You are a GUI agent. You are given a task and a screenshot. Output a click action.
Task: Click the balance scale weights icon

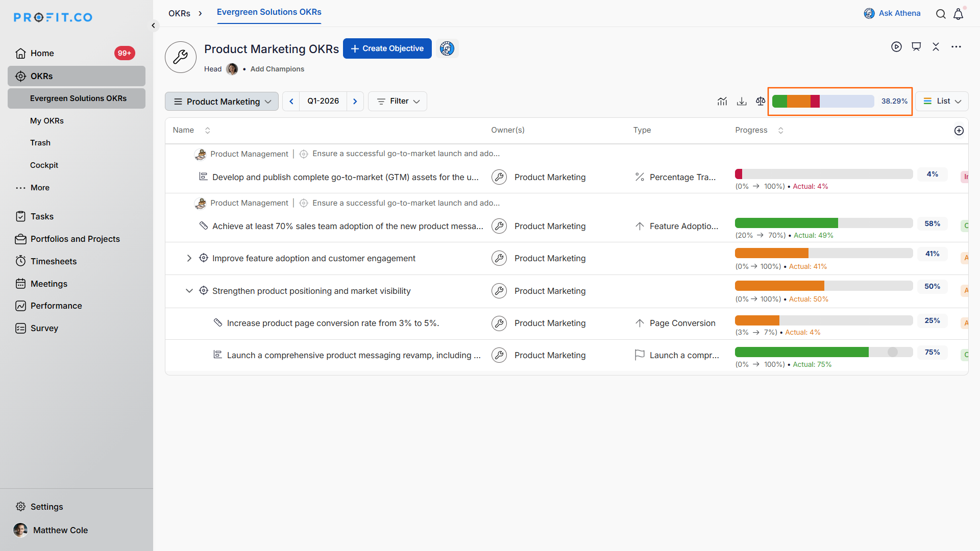coord(761,102)
